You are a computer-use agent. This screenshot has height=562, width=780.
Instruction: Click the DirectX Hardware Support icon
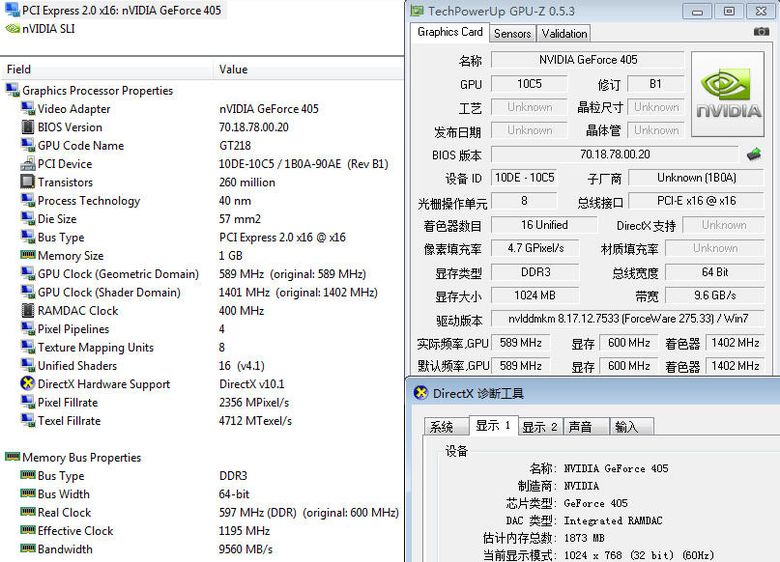(28, 383)
